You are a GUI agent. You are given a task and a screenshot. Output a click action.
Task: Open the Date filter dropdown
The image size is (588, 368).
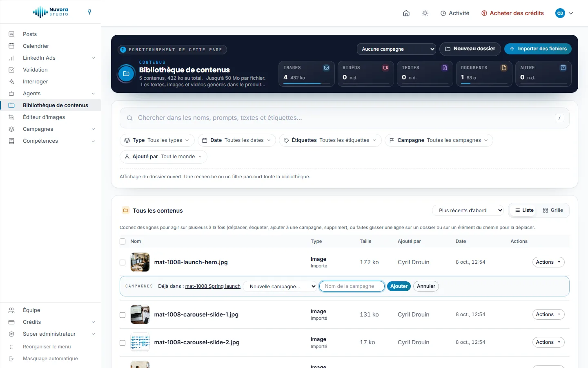(237, 140)
